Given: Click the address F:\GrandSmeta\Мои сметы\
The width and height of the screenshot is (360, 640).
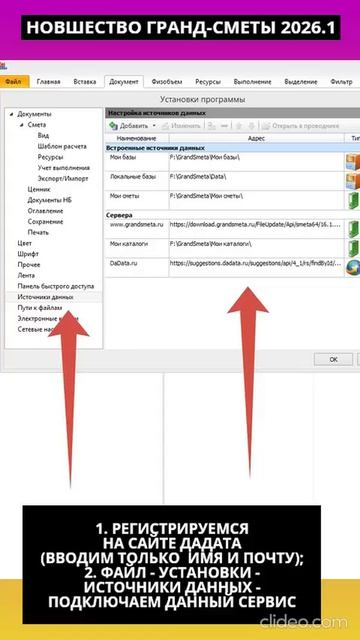Looking at the screenshot, I should (x=207, y=196).
